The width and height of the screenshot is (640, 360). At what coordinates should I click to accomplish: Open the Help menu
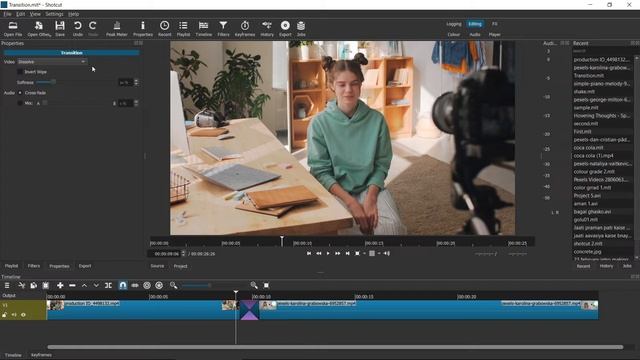point(73,14)
